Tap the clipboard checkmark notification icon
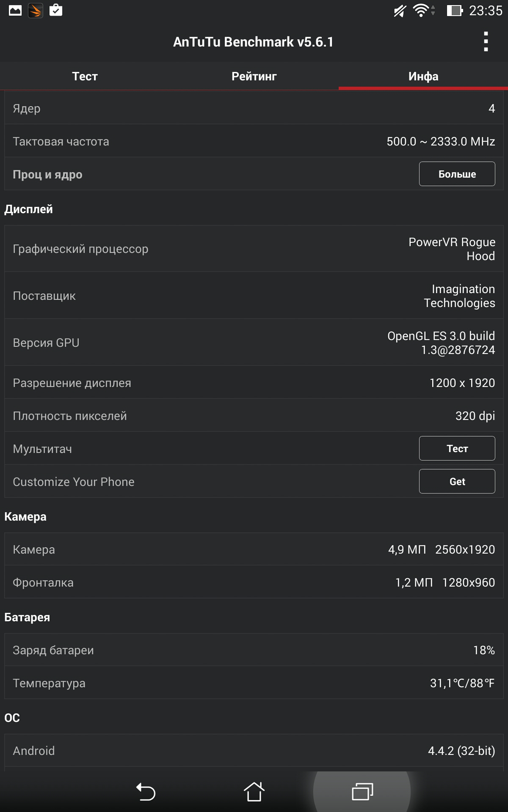This screenshot has width=508, height=812. 56,10
